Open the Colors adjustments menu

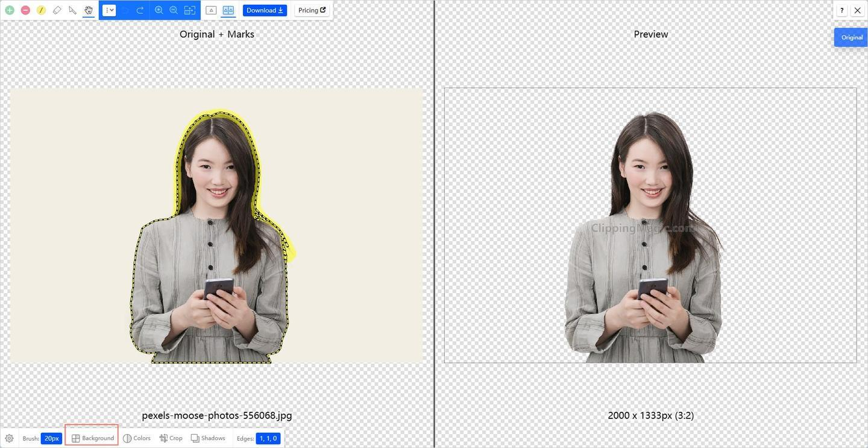point(137,438)
